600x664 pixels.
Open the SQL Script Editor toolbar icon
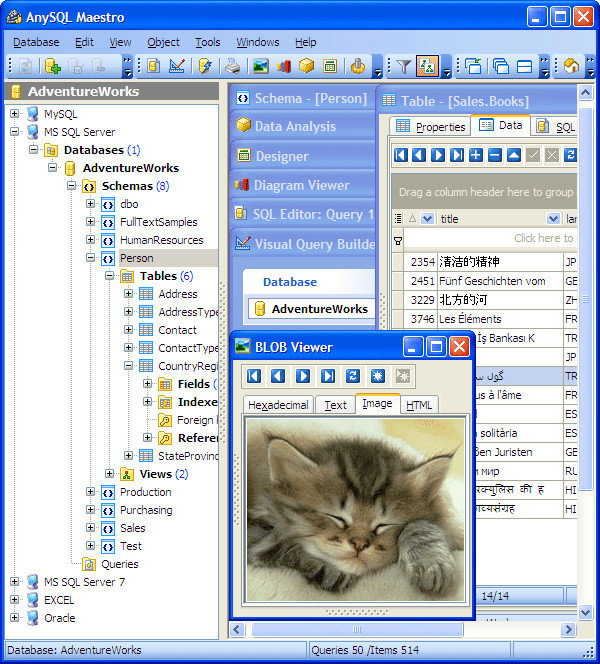point(153,66)
